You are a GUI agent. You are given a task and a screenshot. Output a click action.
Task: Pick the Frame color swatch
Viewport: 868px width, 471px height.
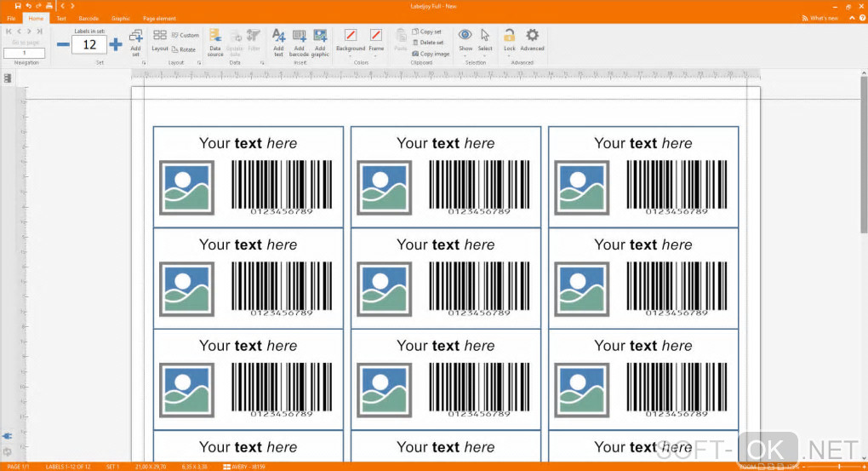[x=376, y=36]
